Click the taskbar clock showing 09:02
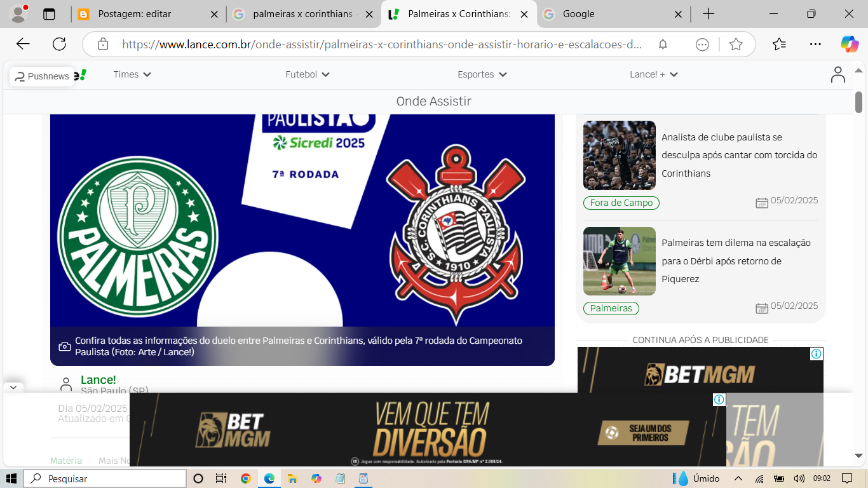 tap(822, 478)
